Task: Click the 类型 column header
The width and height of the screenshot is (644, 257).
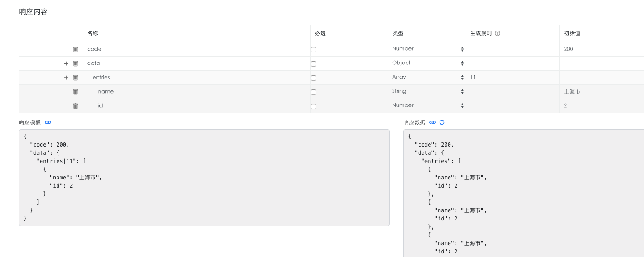Action: pos(398,33)
